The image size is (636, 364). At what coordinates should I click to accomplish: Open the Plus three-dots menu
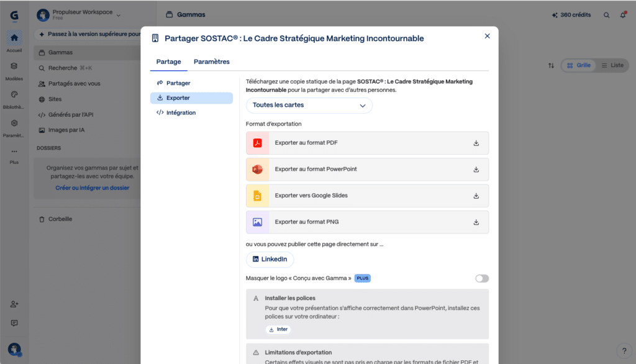pyautogui.click(x=14, y=152)
